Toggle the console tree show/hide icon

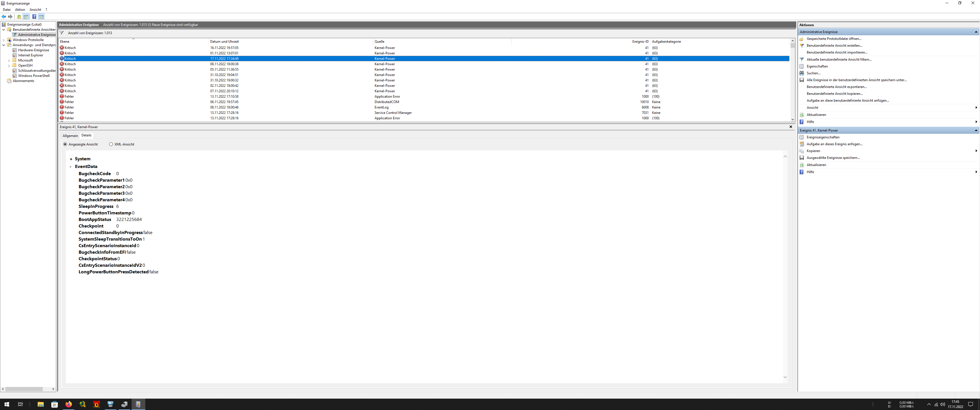click(26, 17)
